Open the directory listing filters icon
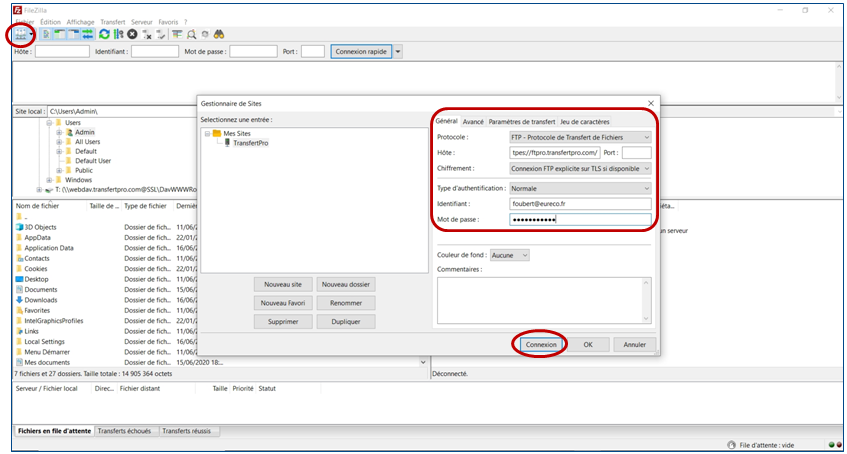 [177, 34]
